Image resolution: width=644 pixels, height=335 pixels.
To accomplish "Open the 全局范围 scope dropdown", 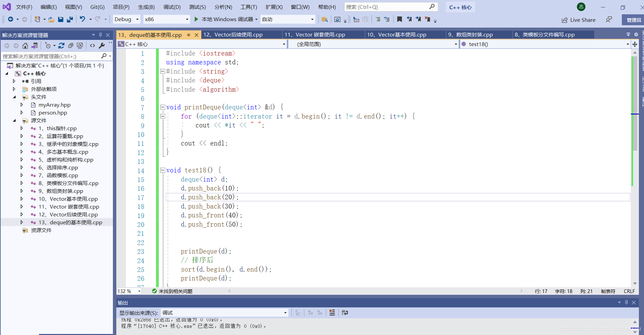I will (373, 44).
